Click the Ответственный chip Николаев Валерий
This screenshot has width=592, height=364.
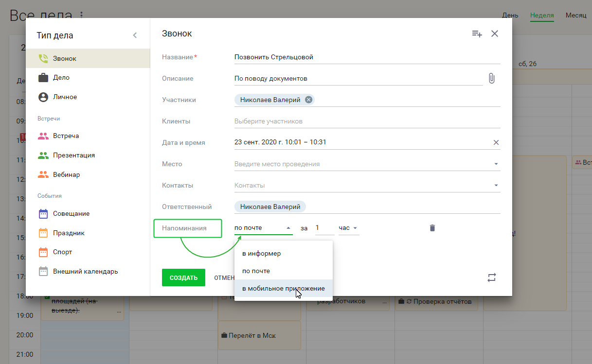[x=270, y=207]
